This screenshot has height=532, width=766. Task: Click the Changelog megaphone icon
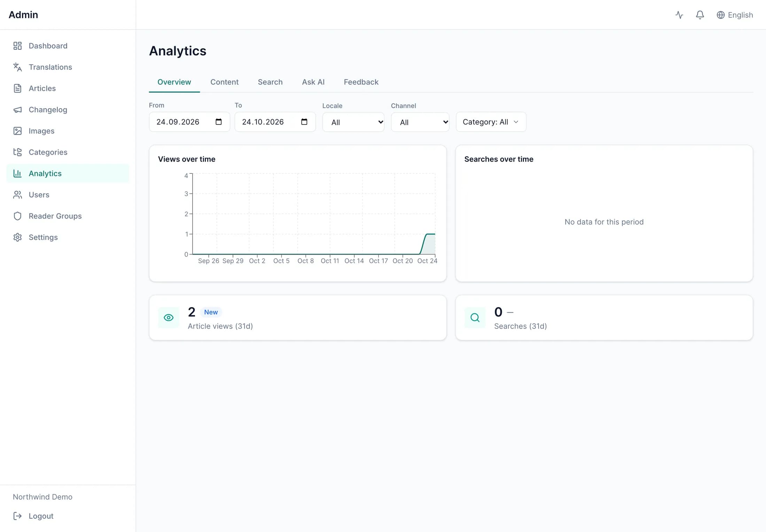17,110
